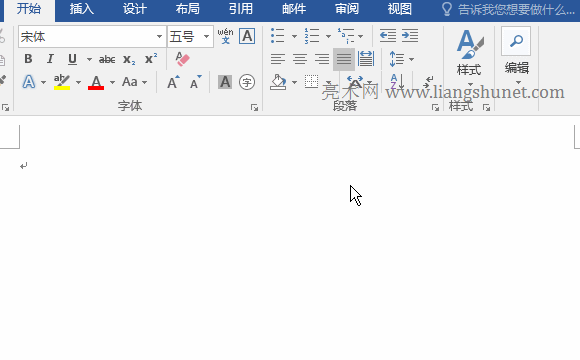Click the center alignment icon
This screenshot has width=580, height=360.
[x=300, y=59]
